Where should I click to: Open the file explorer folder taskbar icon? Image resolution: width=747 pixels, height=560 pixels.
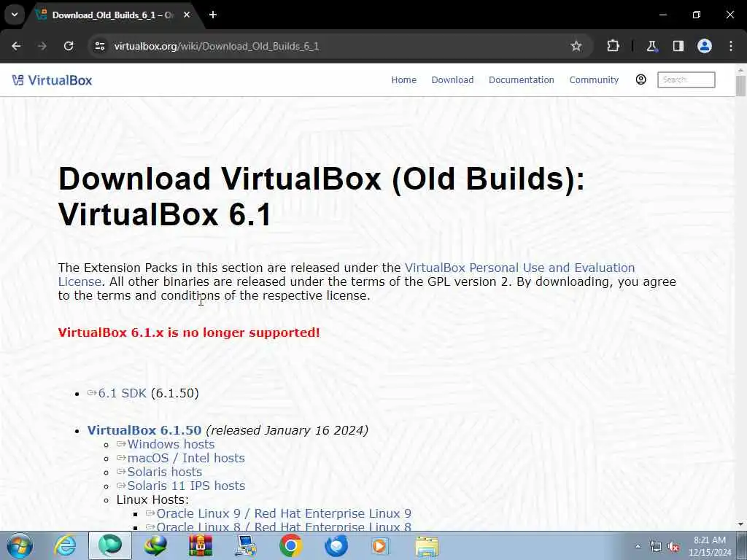pos(427,545)
